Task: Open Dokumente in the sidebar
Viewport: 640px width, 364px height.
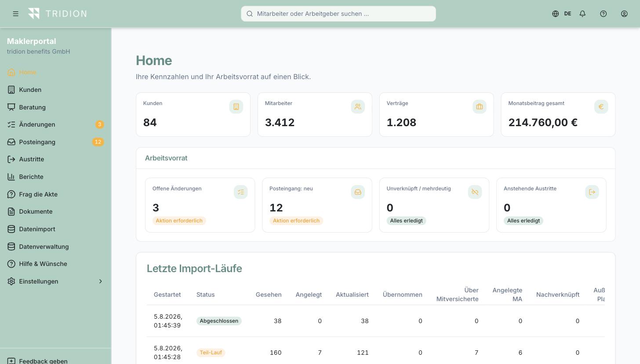Action: click(55, 211)
